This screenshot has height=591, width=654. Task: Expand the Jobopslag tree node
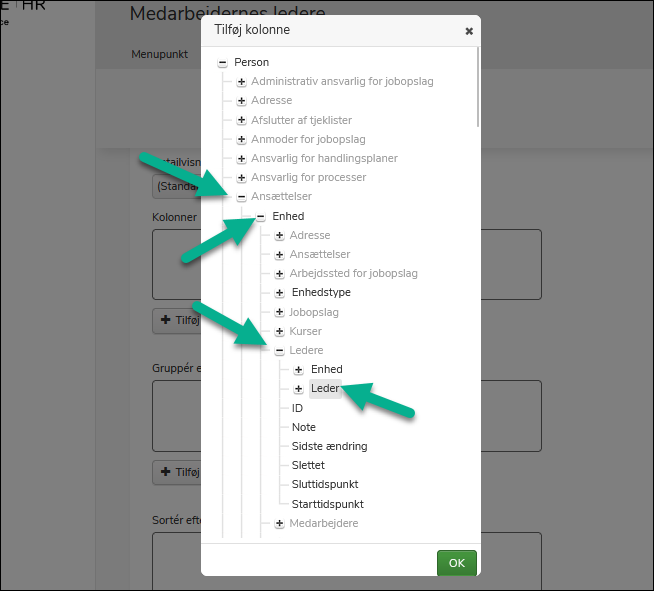click(x=279, y=313)
